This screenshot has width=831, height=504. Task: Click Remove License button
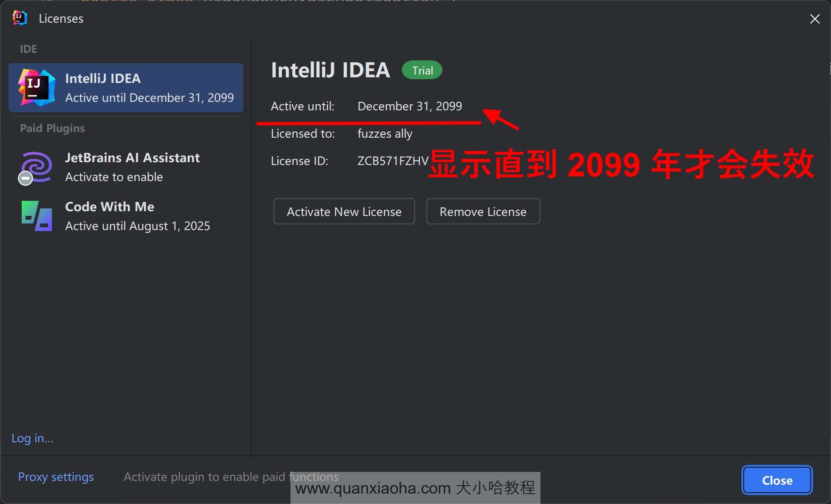[x=483, y=212]
